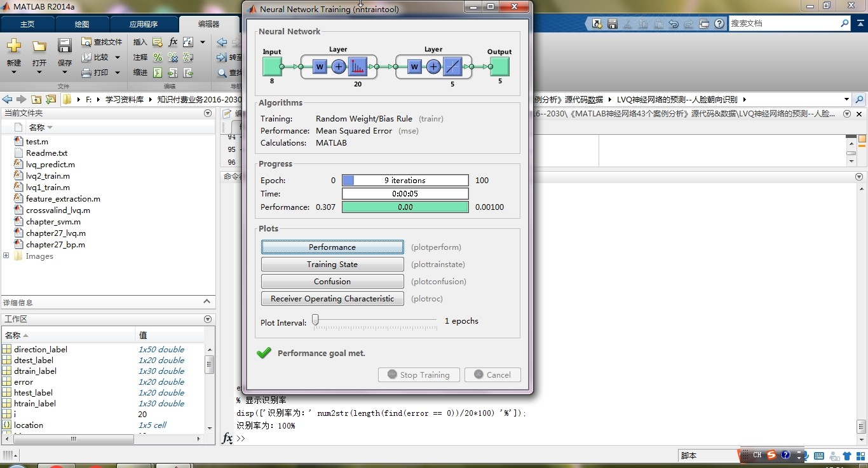868x468 pixels.
Task: Open the Current Folder panel actions menu
Action: click(x=208, y=113)
